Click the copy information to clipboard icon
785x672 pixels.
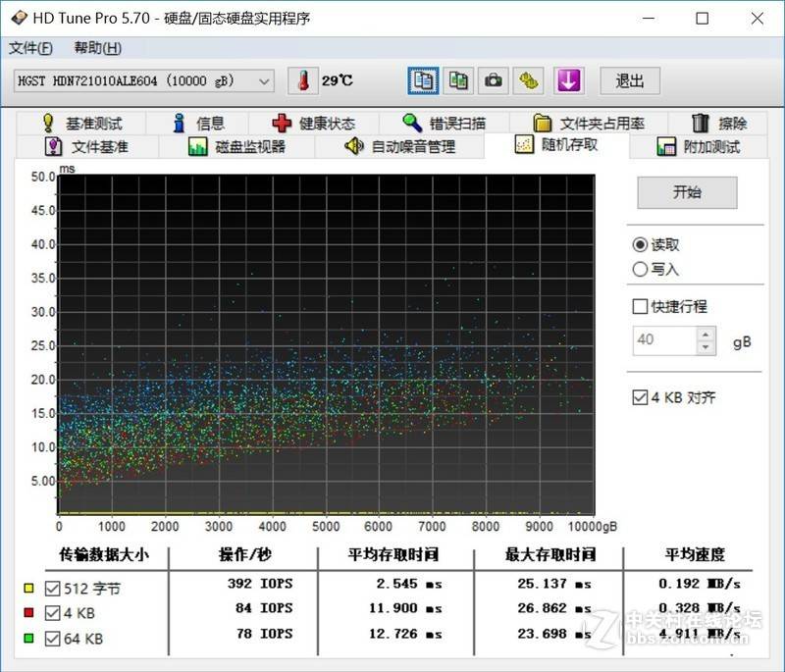click(x=422, y=80)
